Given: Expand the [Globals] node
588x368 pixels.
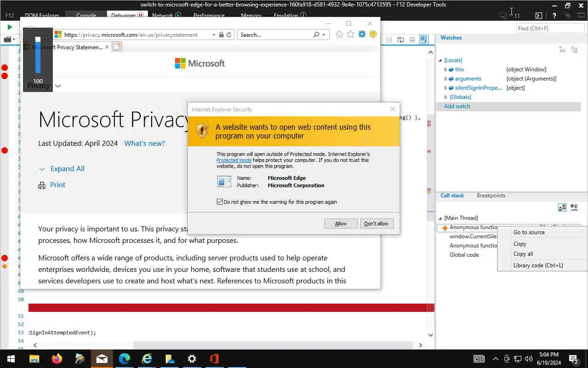Looking at the screenshot, I should 446,97.
